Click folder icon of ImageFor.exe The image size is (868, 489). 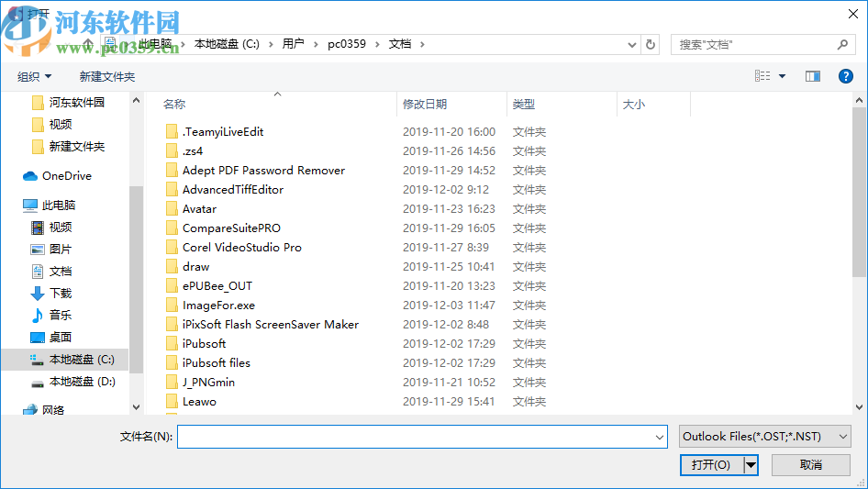point(172,306)
